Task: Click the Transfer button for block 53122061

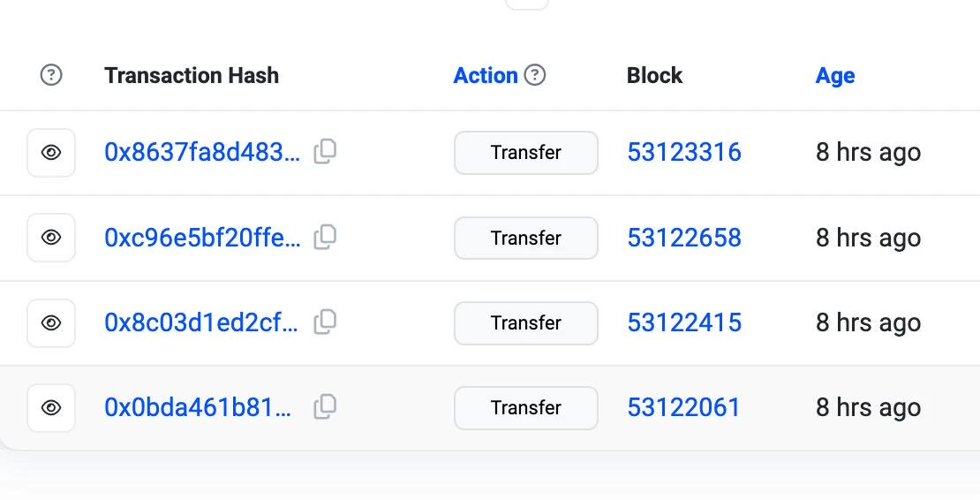Action: pyautogui.click(x=526, y=408)
